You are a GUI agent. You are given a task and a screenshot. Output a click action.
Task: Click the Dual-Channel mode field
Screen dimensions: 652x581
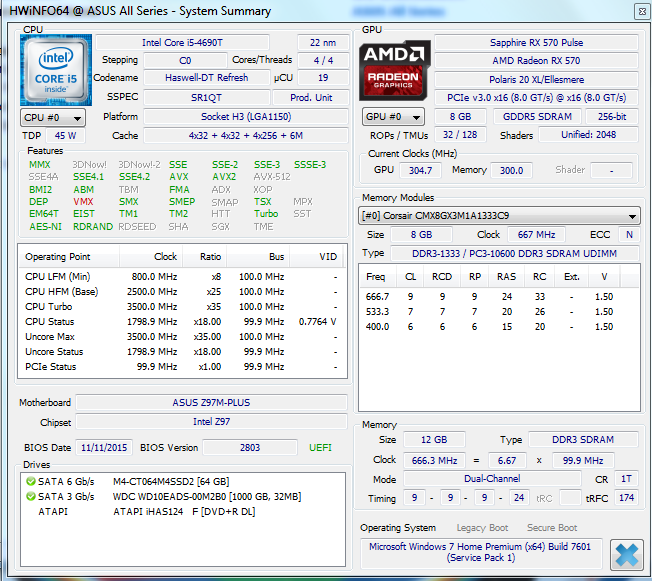point(492,479)
